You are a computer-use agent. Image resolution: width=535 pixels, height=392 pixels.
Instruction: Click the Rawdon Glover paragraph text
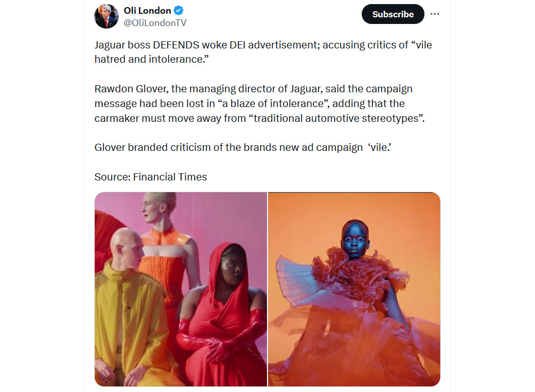coord(260,103)
